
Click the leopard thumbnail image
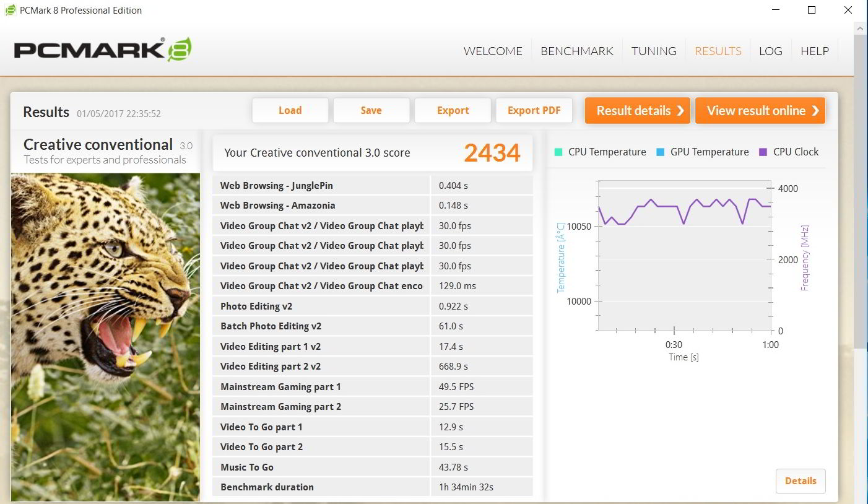click(x=105, y=336)
